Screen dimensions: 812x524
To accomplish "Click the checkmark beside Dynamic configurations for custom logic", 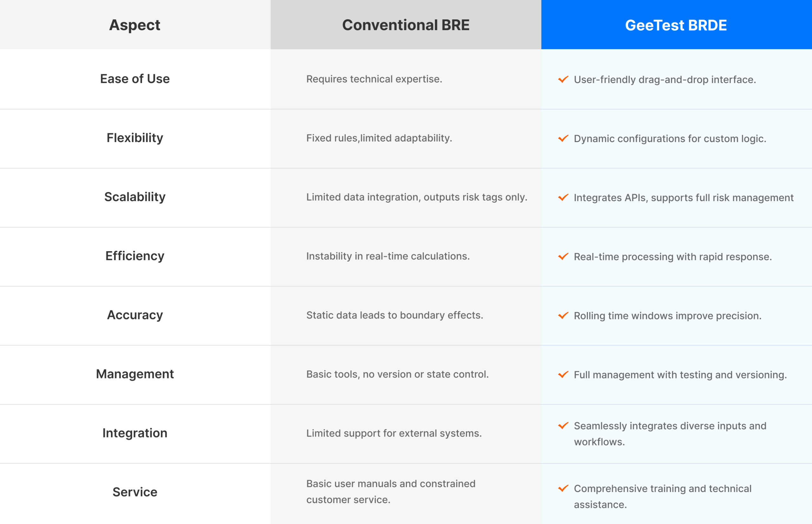I will 563,139.
